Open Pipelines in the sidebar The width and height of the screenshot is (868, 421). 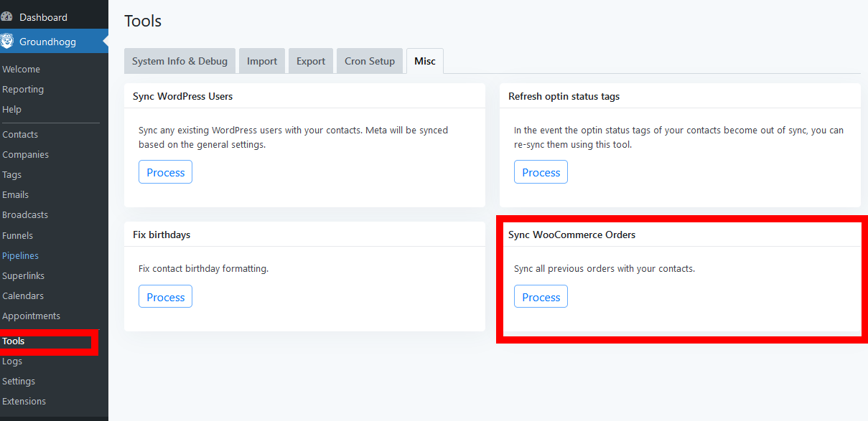point(20,256)
